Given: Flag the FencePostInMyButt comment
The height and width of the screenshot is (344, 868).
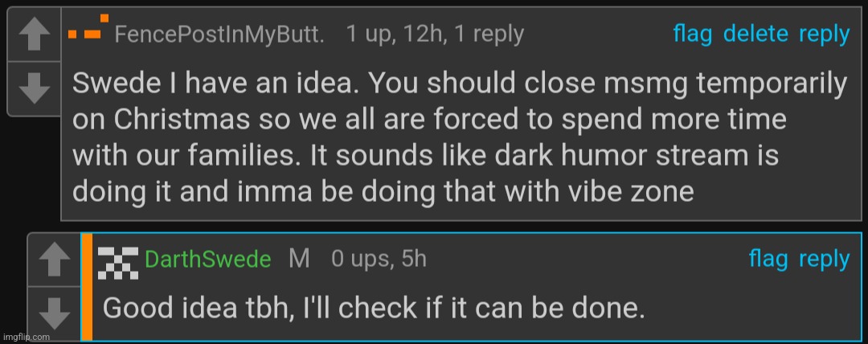Looking at the screenshot, I should click(x=693, y=34).
